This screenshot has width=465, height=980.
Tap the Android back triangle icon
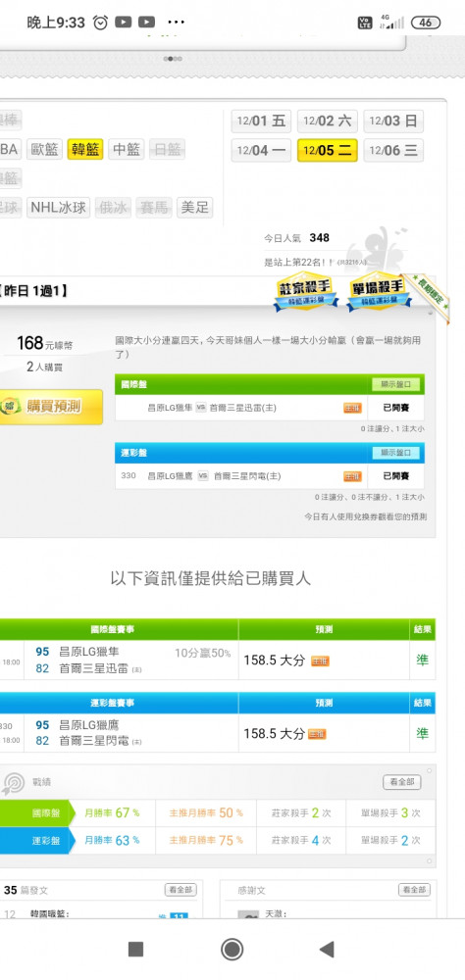point(327,949)
